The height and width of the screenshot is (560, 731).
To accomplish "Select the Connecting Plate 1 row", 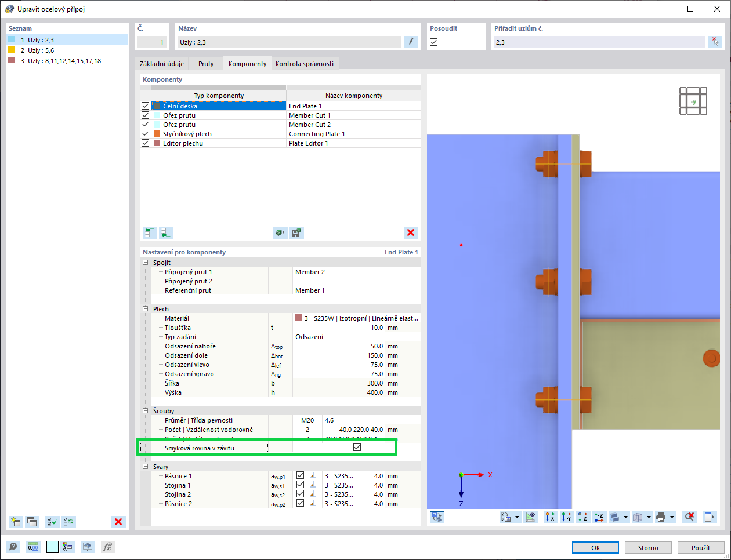I will pyautogui.click(x=281, y=134).
